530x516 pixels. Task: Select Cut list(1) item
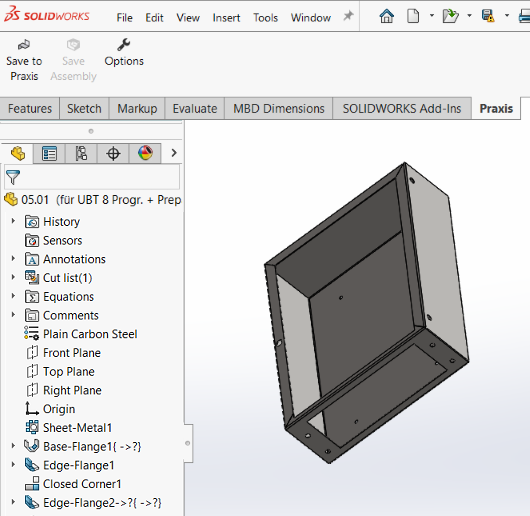(x=58, y=278)
